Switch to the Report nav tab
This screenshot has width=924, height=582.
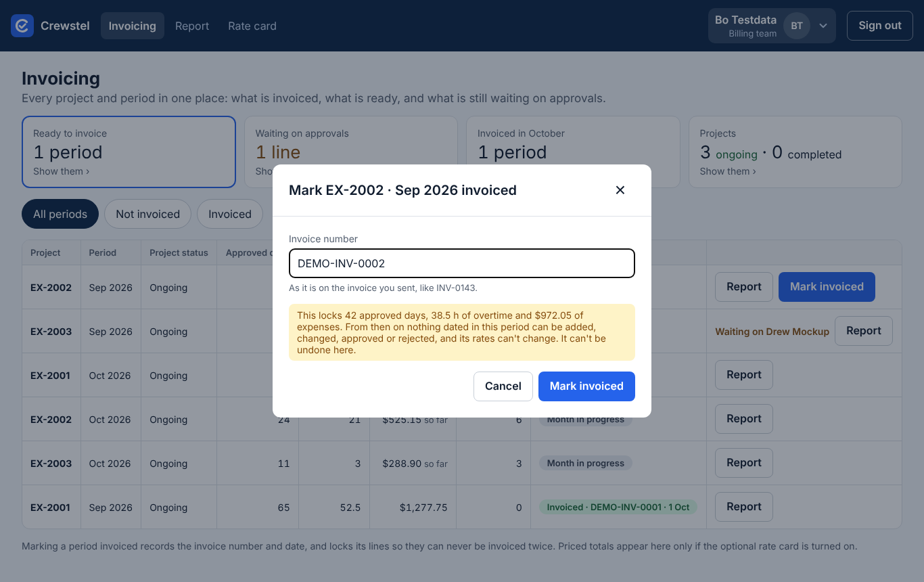(x=192, y=26)
